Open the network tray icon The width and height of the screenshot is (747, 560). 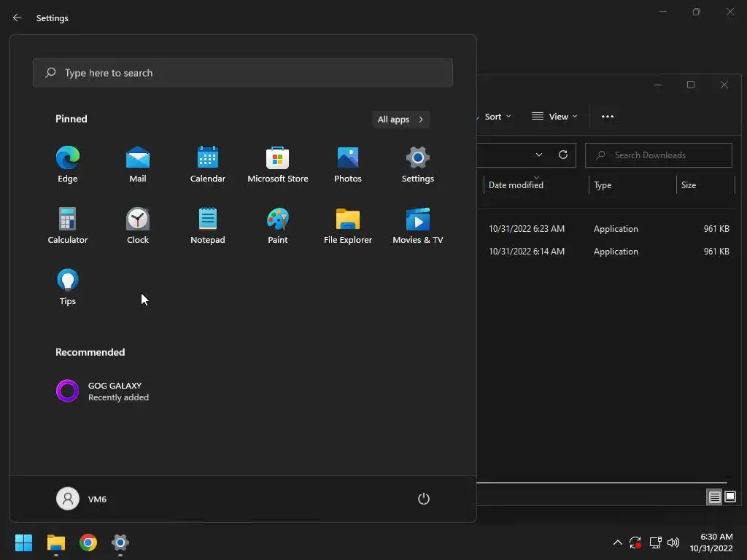(656, 542)
